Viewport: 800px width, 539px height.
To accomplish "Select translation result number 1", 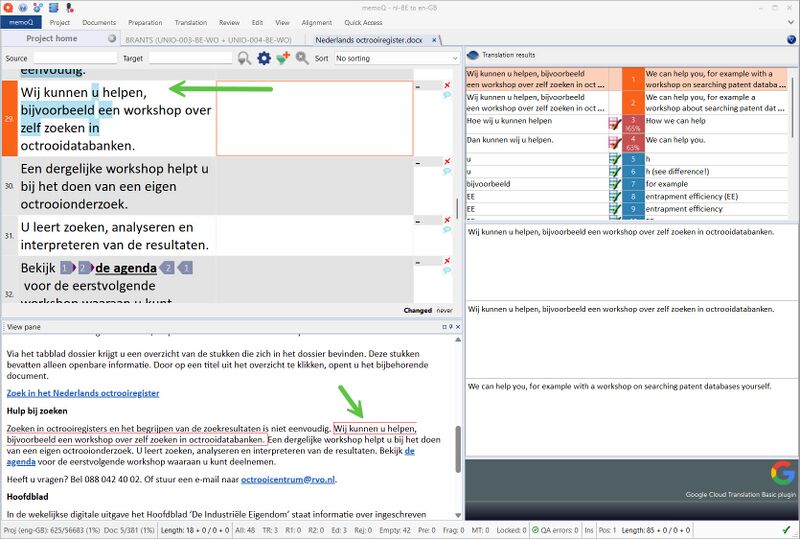I will [x=627, y=79].
